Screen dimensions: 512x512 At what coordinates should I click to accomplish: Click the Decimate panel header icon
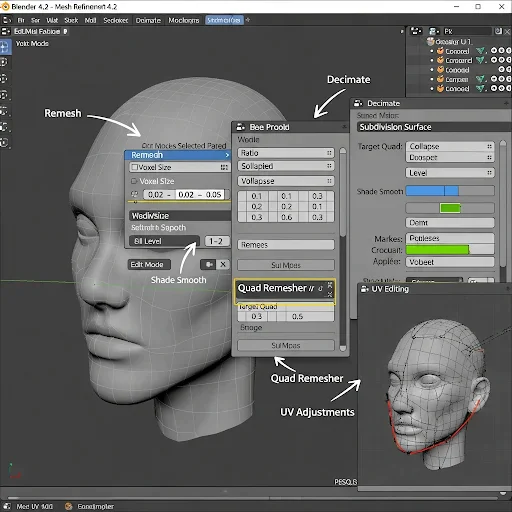point(358,103)
